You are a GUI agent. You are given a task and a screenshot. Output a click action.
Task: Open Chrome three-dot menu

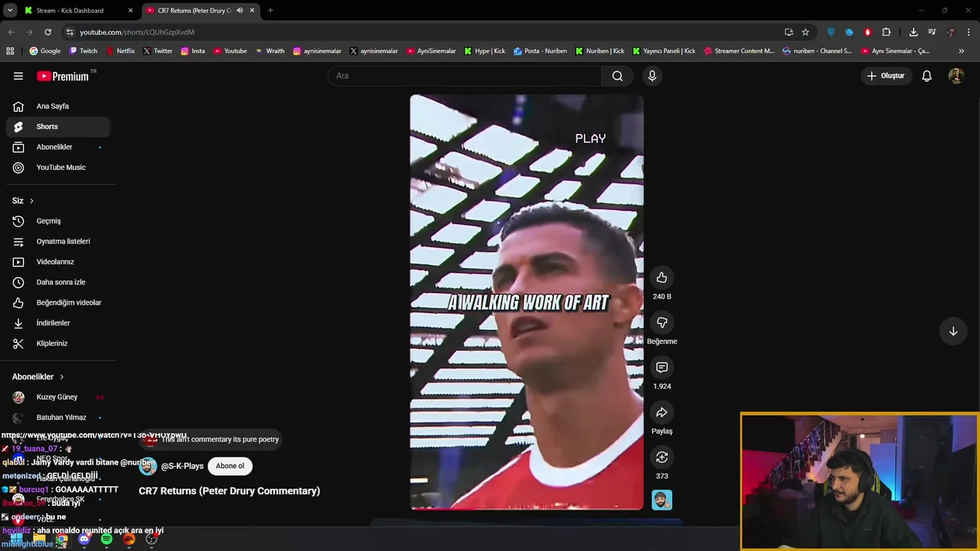click(x=969, y=32)
